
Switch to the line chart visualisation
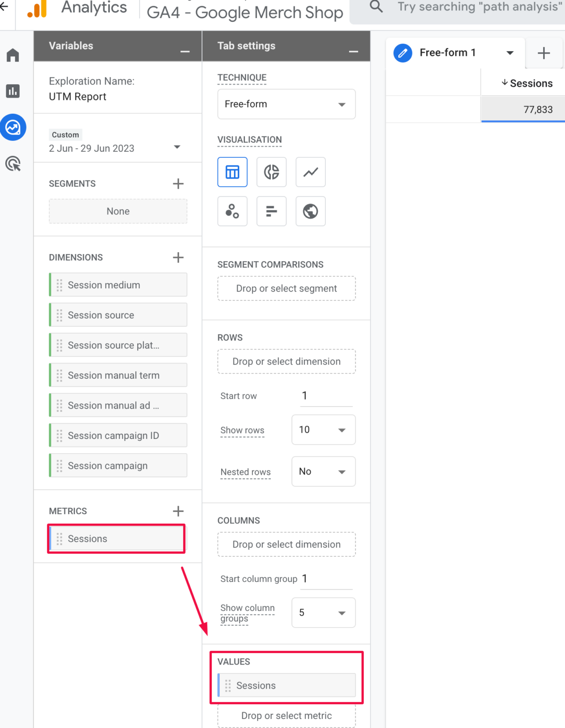click(310, 172)
